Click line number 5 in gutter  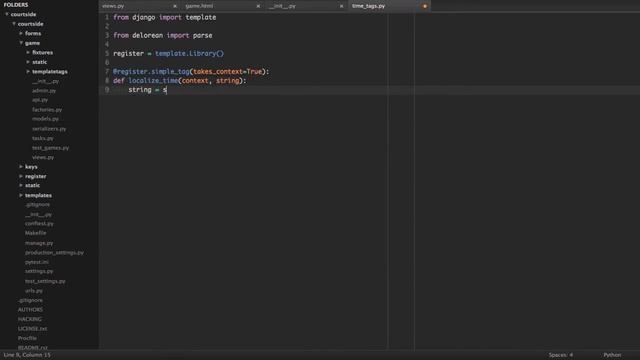pyautogui.click(x=107, y=53)
